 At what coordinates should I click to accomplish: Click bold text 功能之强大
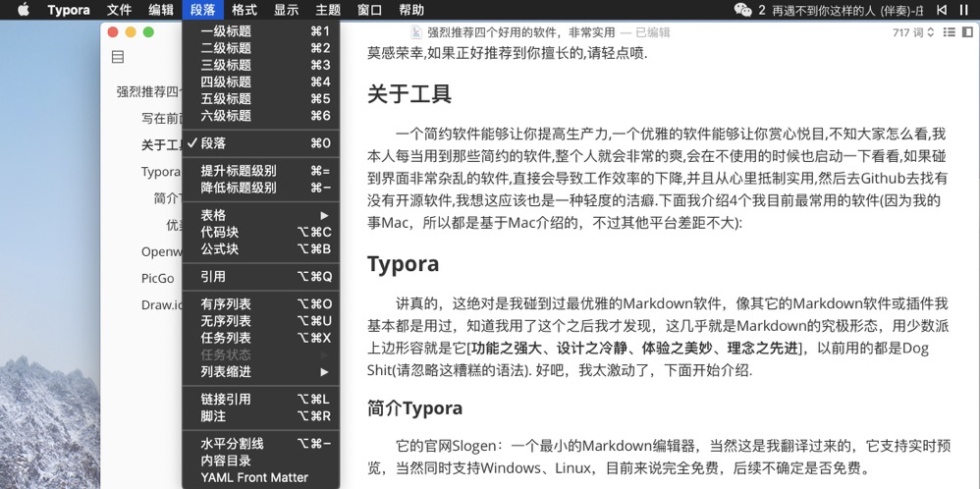(x=507, y=348)
